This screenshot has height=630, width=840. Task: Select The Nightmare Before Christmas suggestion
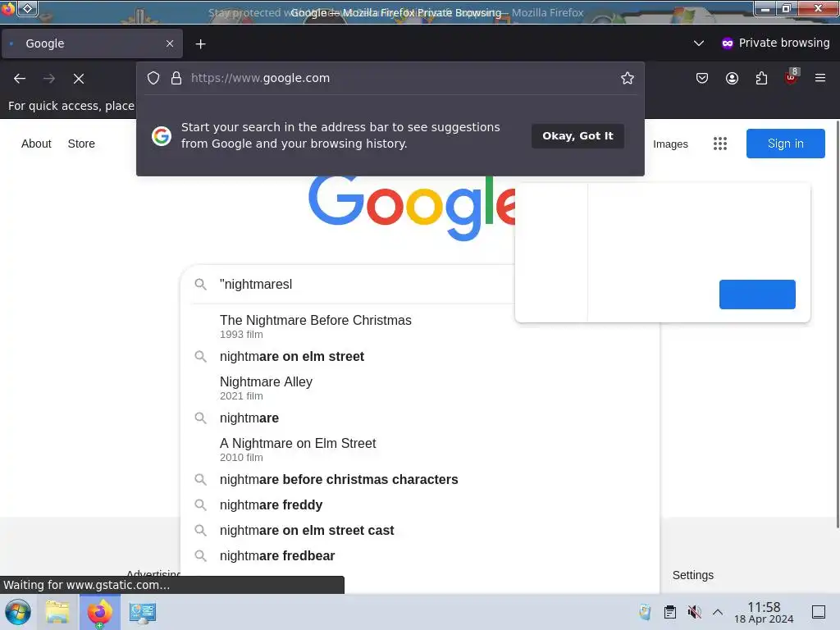[x=420, y=326]
